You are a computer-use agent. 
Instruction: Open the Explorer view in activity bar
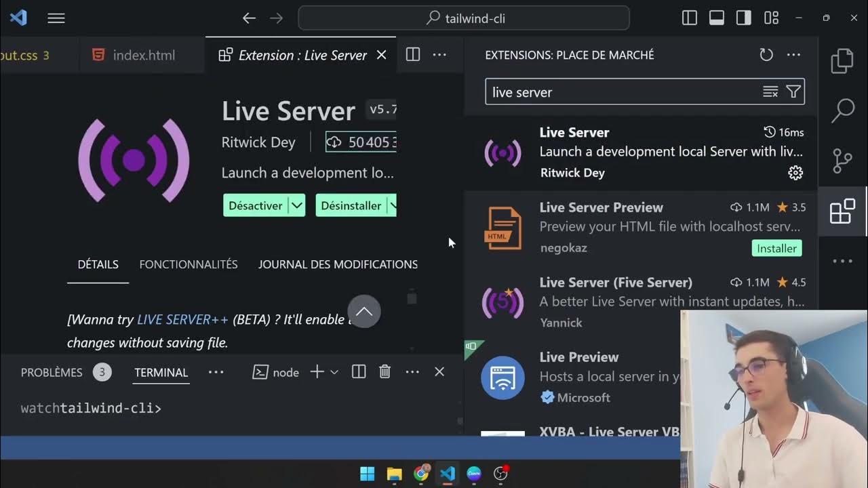pyautogui.click(x=842, y=61)
